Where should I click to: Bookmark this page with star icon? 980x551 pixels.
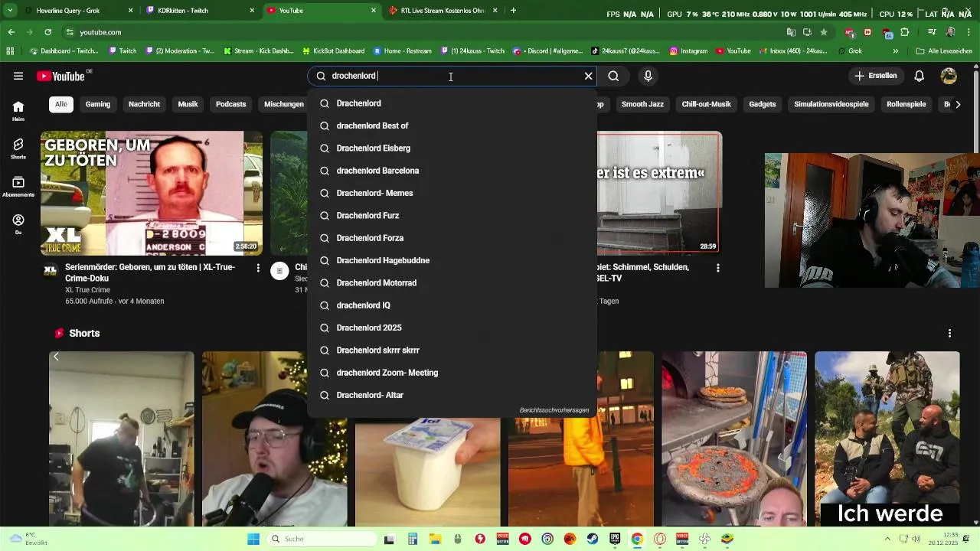[x=824, y=32]
